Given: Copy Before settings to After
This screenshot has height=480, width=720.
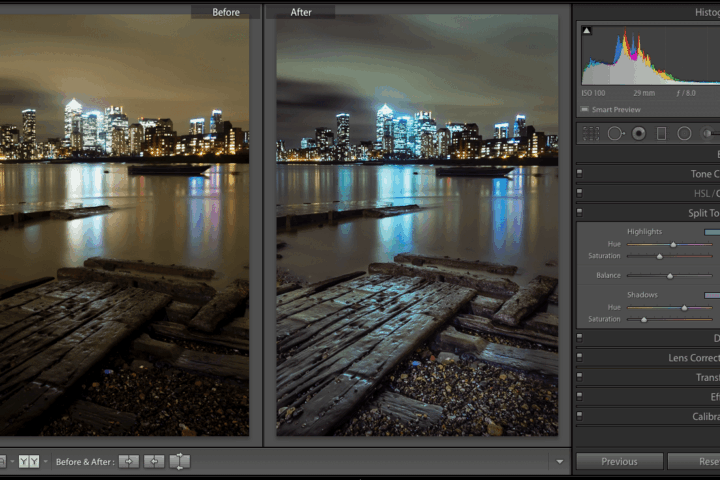Looking at the screenshot, I should 129,461.
